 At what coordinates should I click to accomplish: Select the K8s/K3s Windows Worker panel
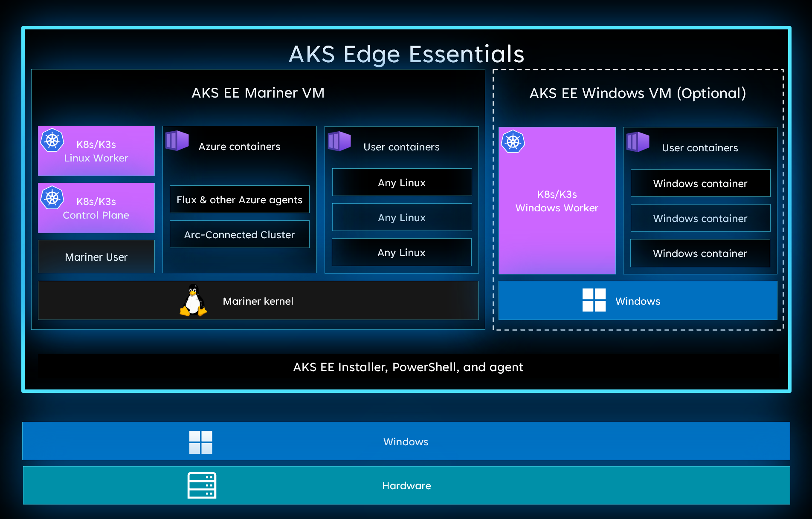pos(557,201)
